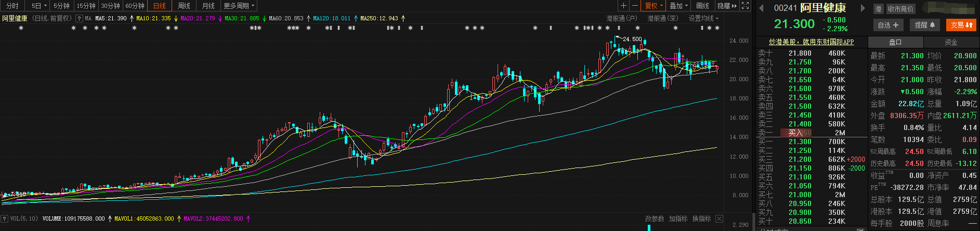The height and width of the screenshot is (231, 980).
Task: Click 24.500 high price marker on chart
Action: [632, 39]
